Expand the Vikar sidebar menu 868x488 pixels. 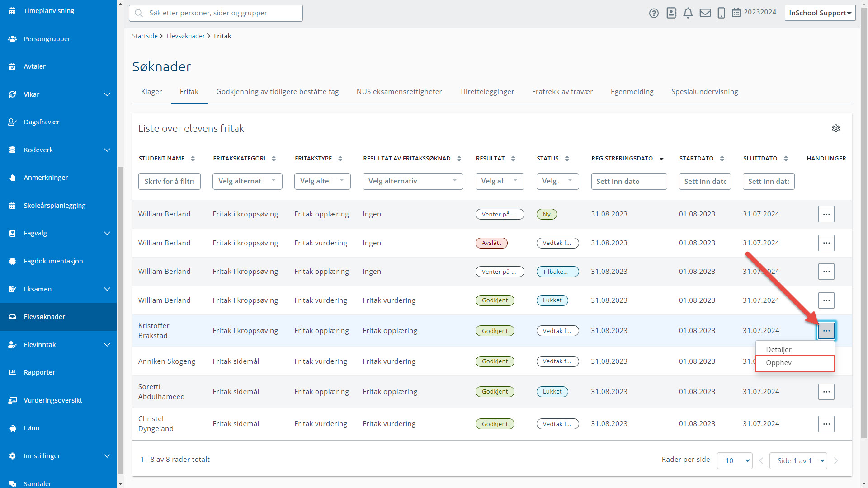(107, 94)
